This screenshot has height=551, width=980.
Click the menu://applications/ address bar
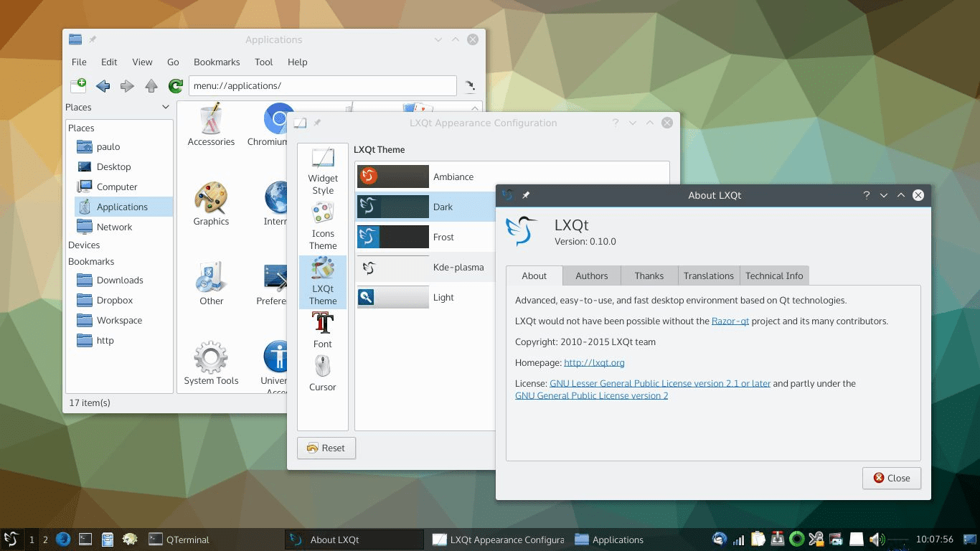pyautogui.click(x=322, y=85)
